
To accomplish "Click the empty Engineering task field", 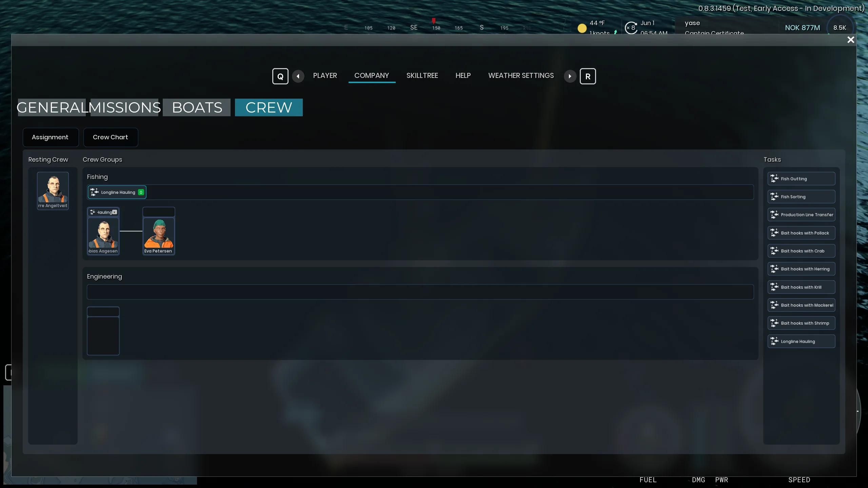I will point(420,292).
